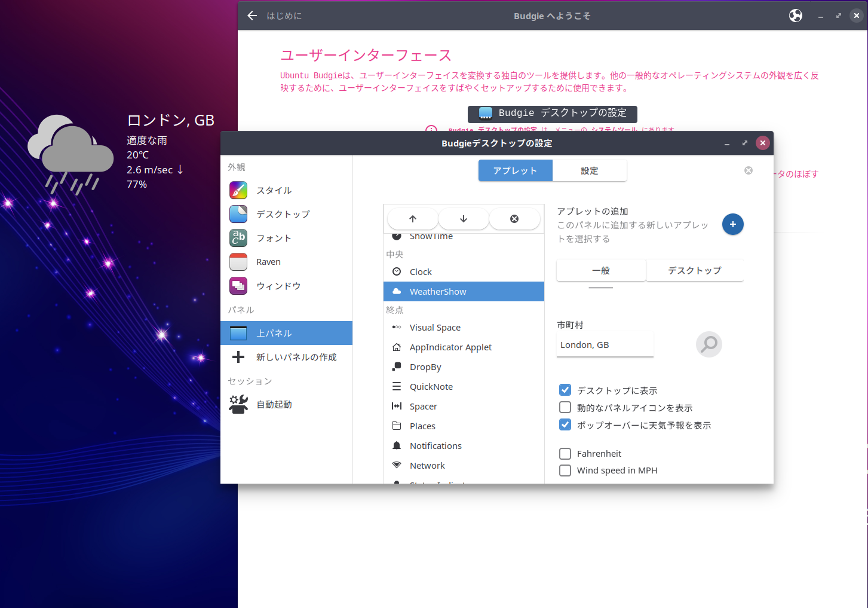
Task: Open the ウィンドウ settings page
Action: [x=286, y=286]
